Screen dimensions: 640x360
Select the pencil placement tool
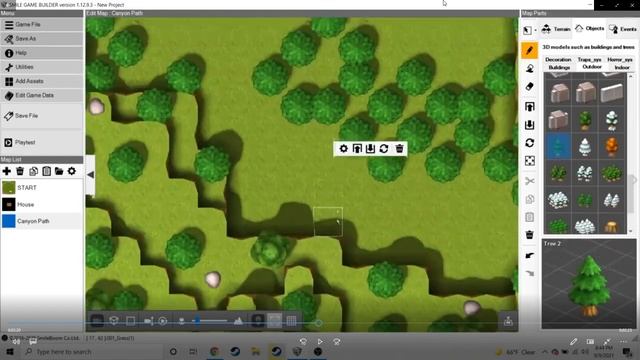click(x=529, y=51)
